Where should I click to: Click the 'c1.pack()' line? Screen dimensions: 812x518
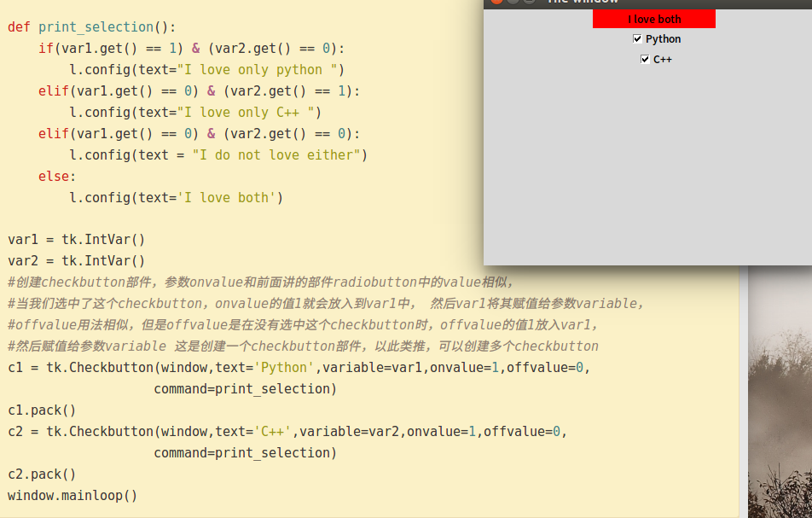(x=42, y=410)
